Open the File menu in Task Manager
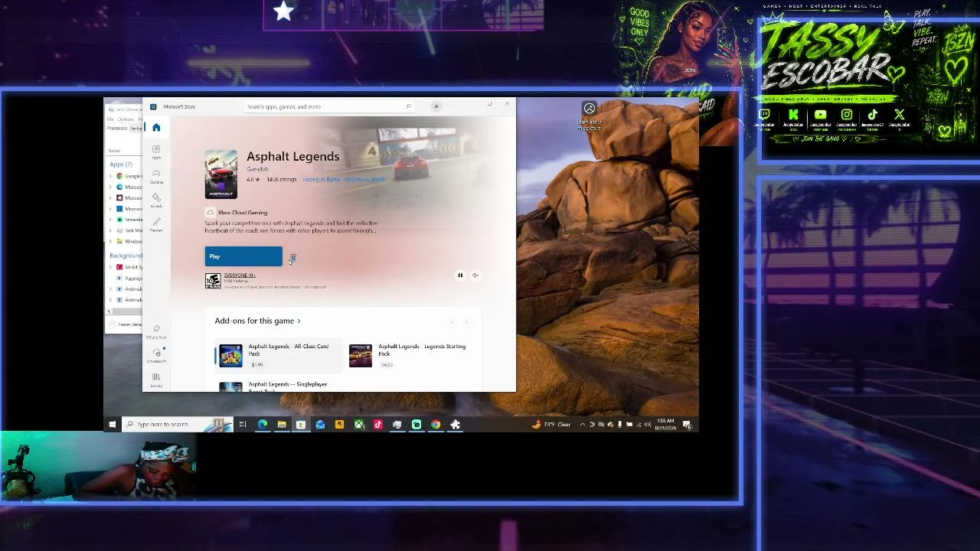 (110, 119)
